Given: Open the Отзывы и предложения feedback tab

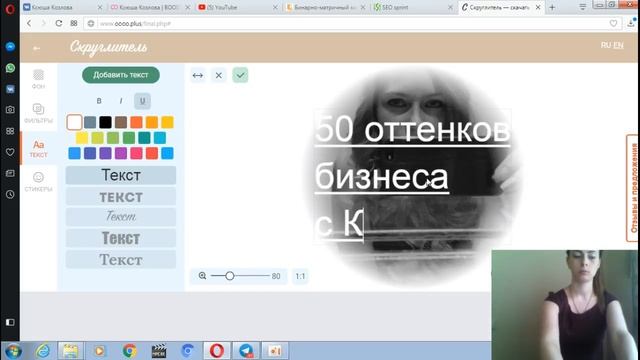Looking at the screenshot, I should point(633,188).
